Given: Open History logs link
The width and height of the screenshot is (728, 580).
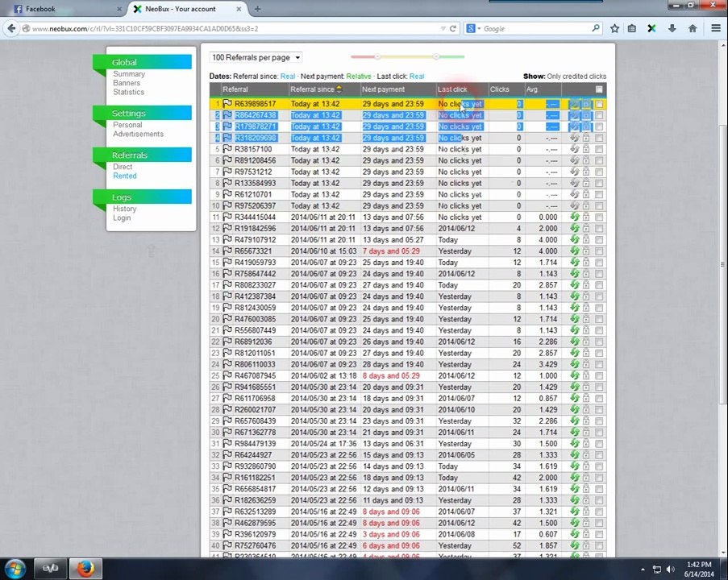Looking at the screenshot, I should point(124,209).
